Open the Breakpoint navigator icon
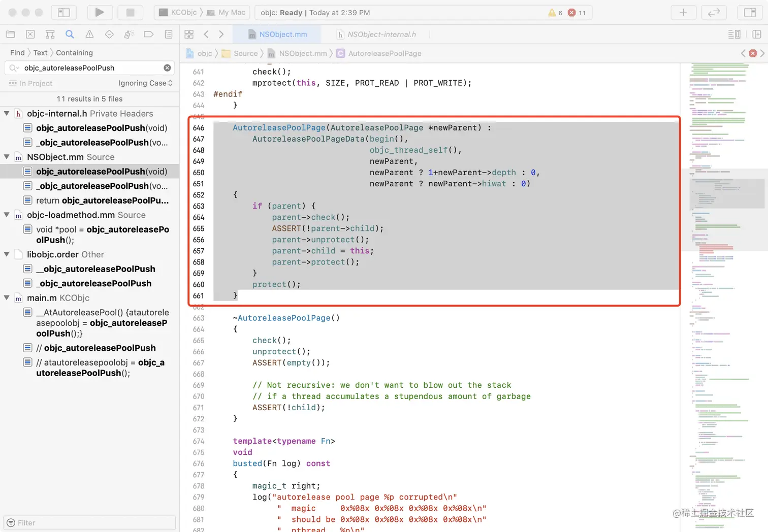This screenshot has width=768, height=532. (x=148, y=35)
